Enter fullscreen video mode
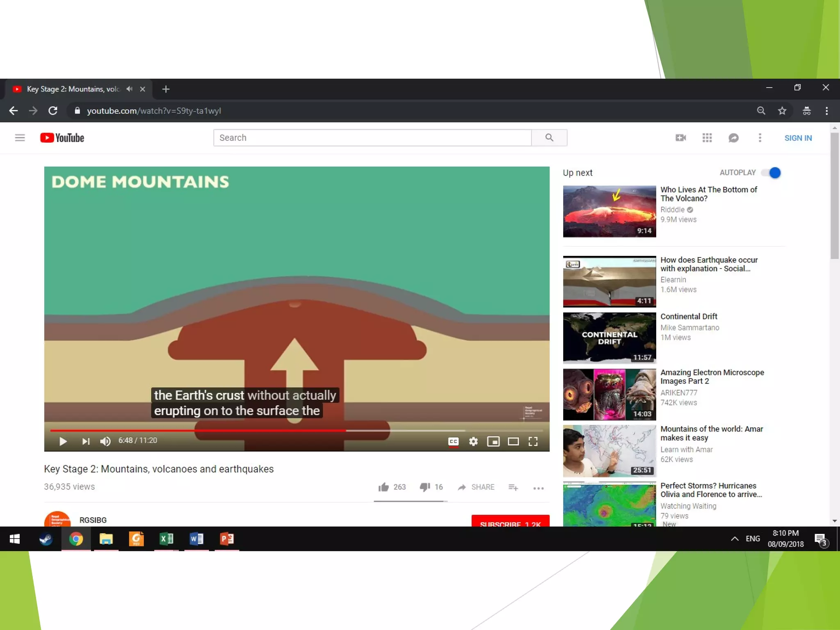 click(x=533, y=441)
